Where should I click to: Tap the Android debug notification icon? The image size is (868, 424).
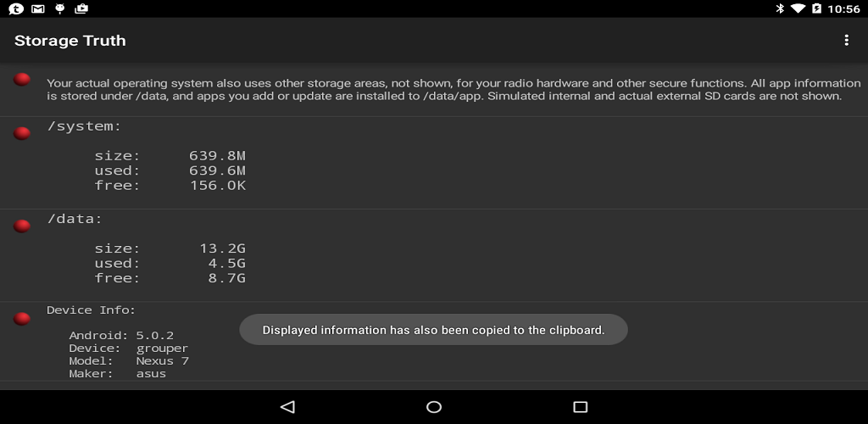[59, 8]
